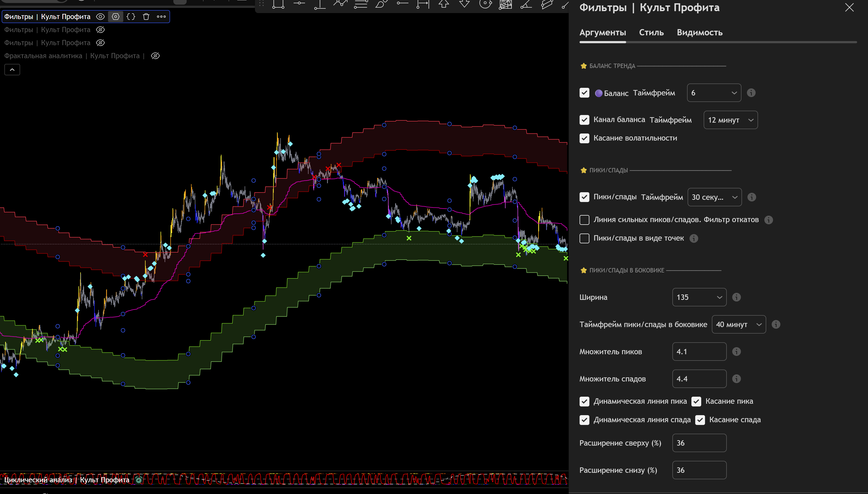Click the Расширение сверху (%) input field

click(699, 443)
